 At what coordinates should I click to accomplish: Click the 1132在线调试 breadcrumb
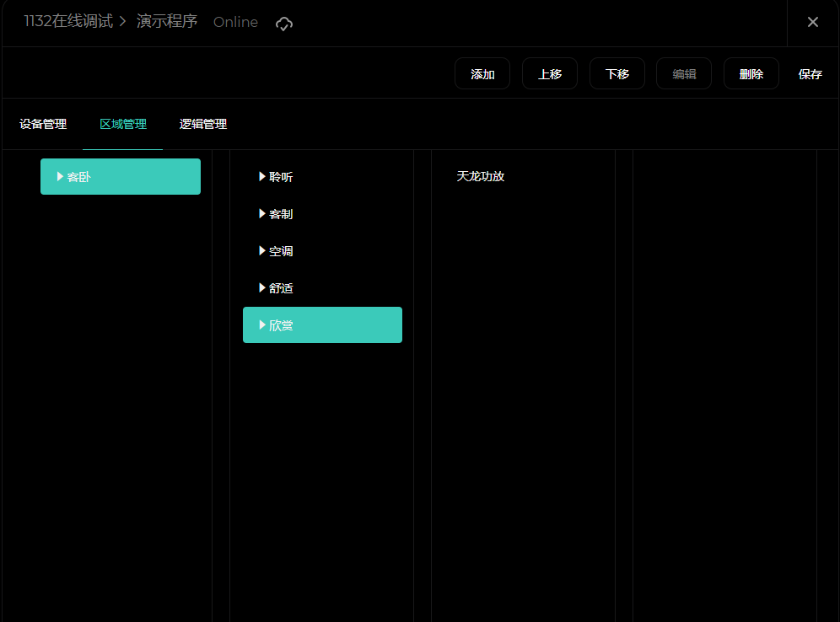click(x=68, y=21)
